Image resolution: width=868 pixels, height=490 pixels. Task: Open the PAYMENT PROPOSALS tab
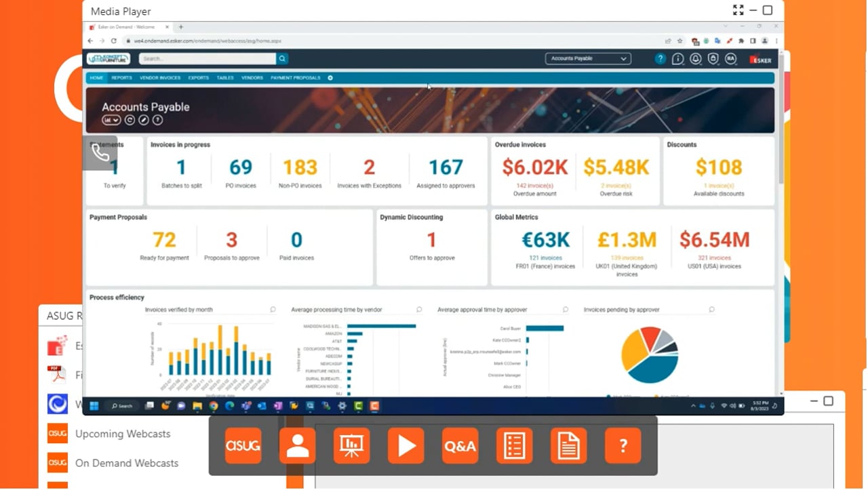(296, 78)
